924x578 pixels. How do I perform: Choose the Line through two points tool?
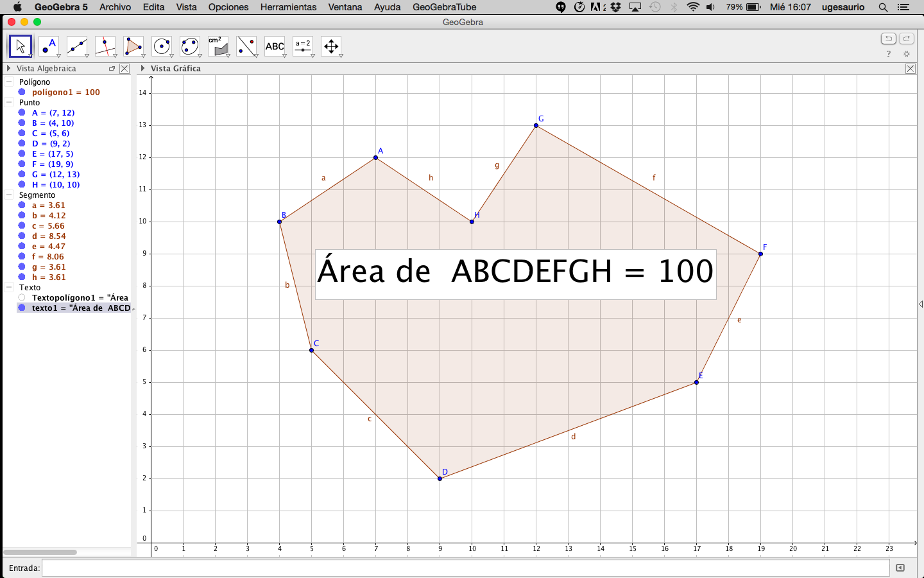click(77, 46)
